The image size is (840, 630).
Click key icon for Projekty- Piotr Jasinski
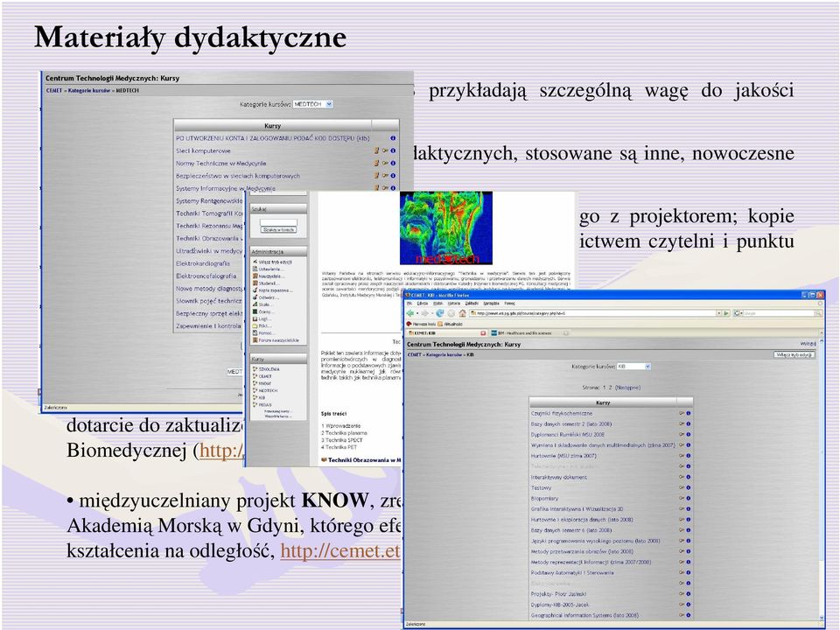[x=682, y=593]
